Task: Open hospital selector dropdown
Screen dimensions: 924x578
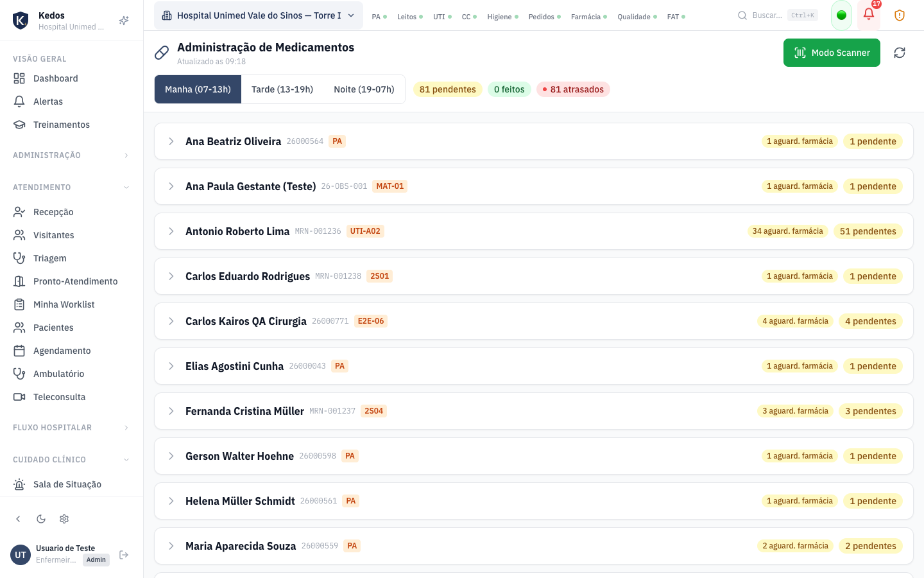Action: click(258, 15)
